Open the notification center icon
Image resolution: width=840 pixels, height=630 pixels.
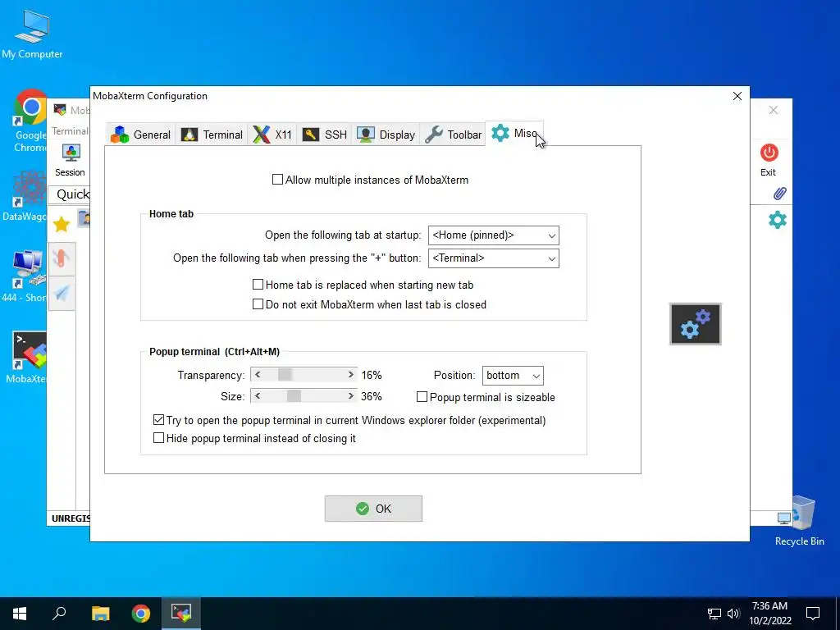[x=813, y=614]
